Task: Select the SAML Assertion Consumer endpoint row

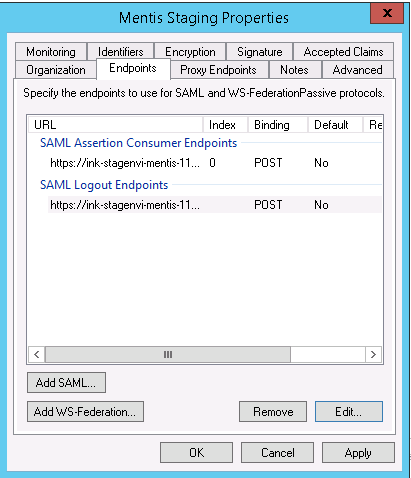Action: [x=215, y=163]
